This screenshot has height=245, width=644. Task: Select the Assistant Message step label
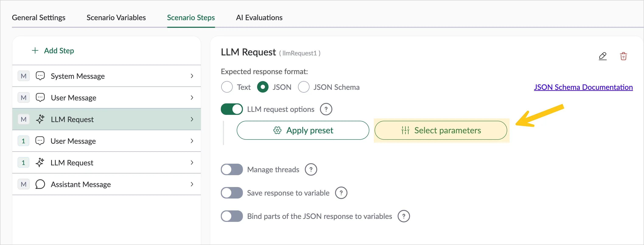(x=81, y=184)
